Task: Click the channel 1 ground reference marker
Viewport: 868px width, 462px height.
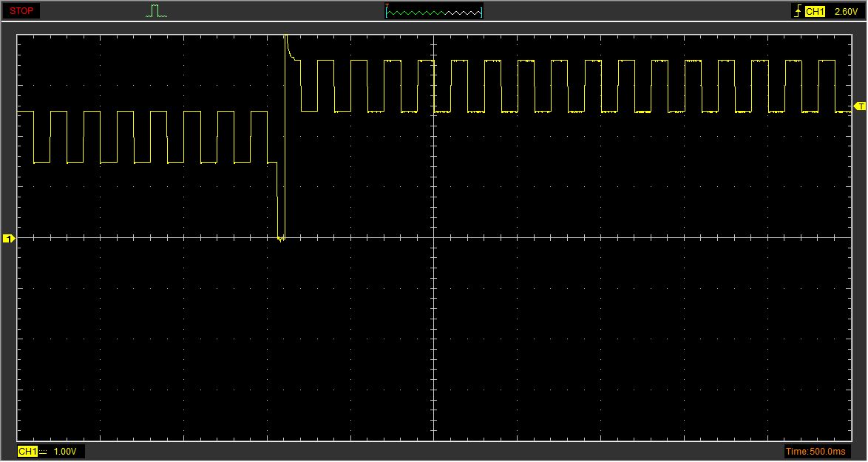Action: pyautogui.click(x=9, y=238)
